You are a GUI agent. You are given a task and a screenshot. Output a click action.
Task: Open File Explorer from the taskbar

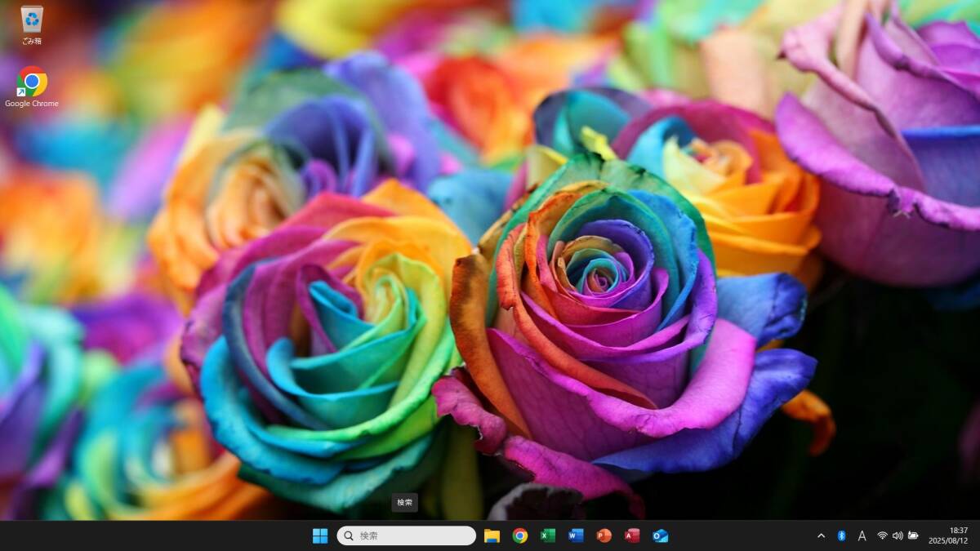(492, 535)
